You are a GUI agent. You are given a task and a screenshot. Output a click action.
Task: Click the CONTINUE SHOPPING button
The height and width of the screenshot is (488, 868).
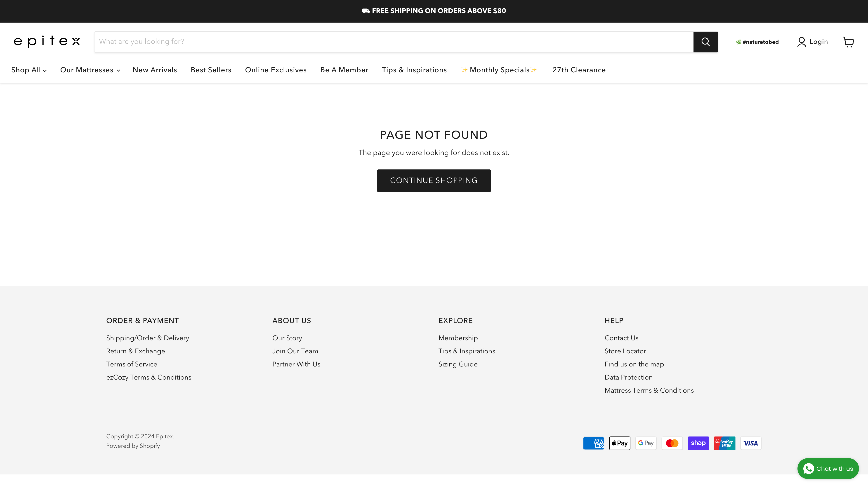434,181
